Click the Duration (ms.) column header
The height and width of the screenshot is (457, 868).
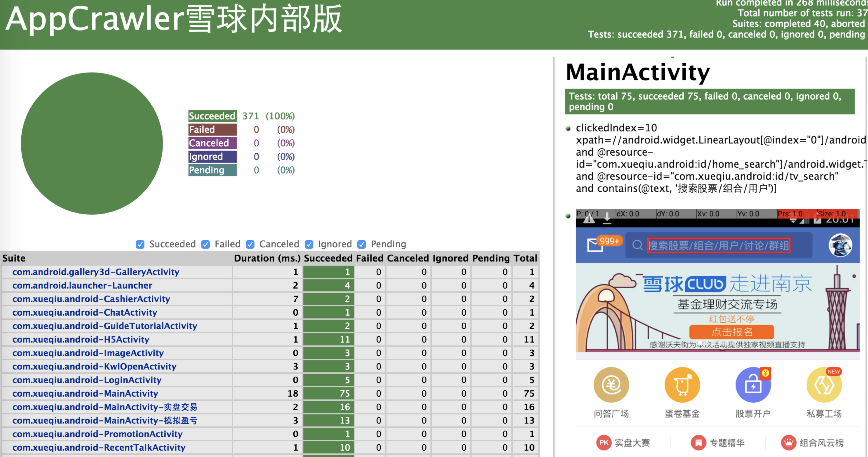[x=267, y=258]
